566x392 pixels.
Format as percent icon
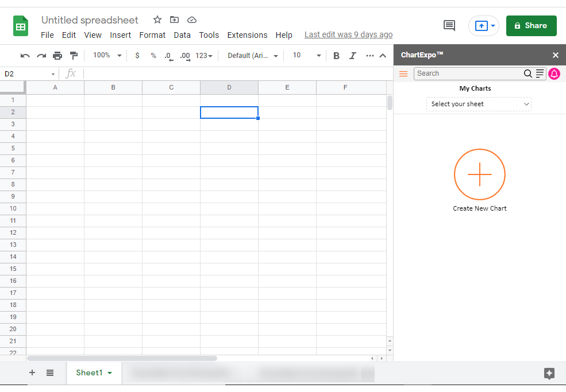pyautogui.click(x=153, y=56)
